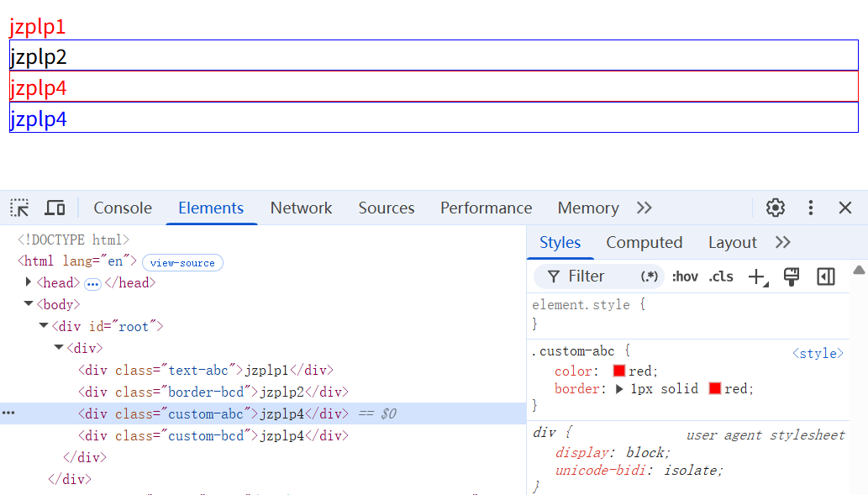Click the view-source link badge

pyautogui.click(x=182, y=263)
